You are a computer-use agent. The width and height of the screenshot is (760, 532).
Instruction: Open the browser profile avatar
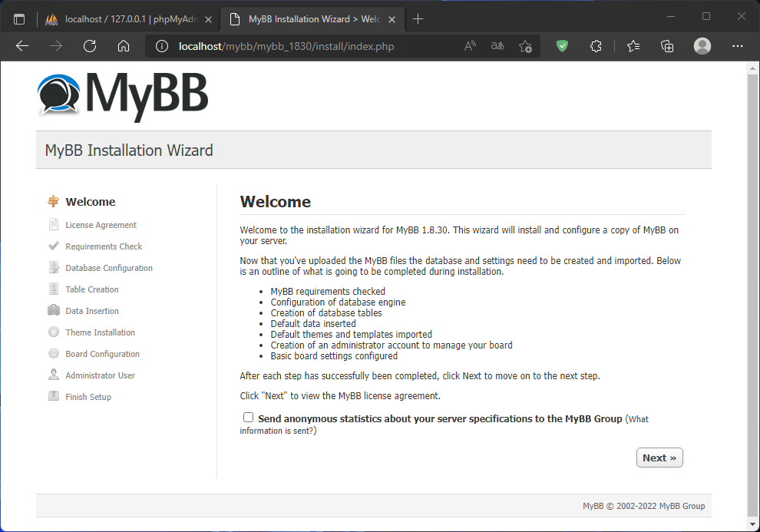pyautogui.click(x=702, y=46)
